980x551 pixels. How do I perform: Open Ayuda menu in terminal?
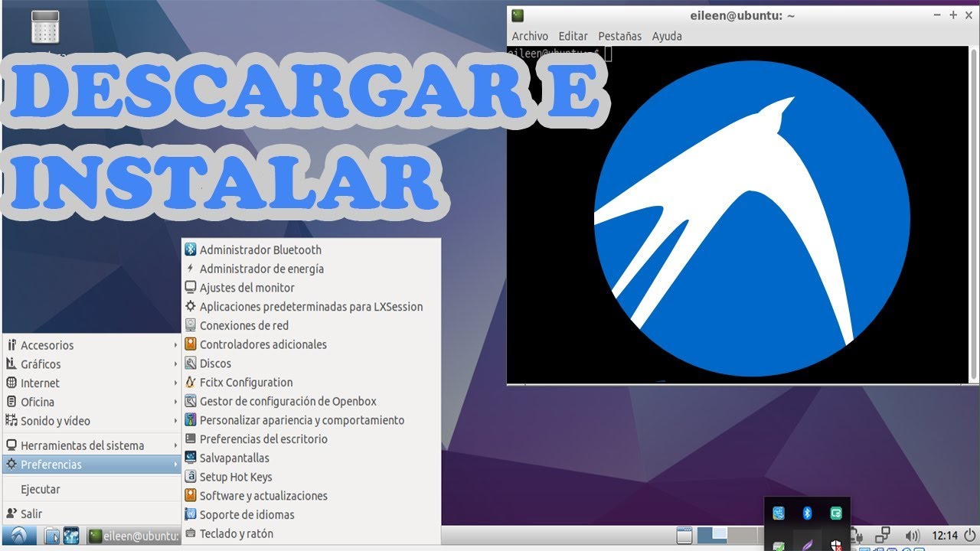[666, 36]
